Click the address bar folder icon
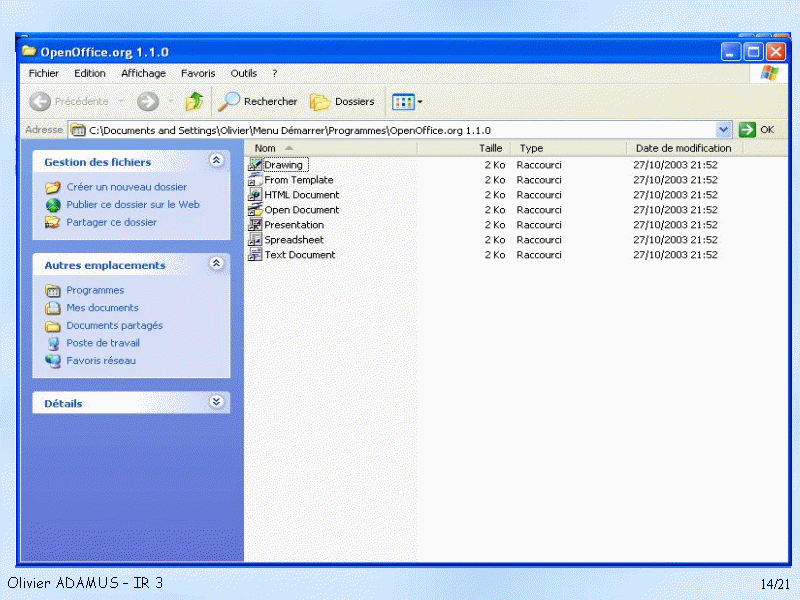Viewport: 800px width, 600px height. tap(78, 130)
